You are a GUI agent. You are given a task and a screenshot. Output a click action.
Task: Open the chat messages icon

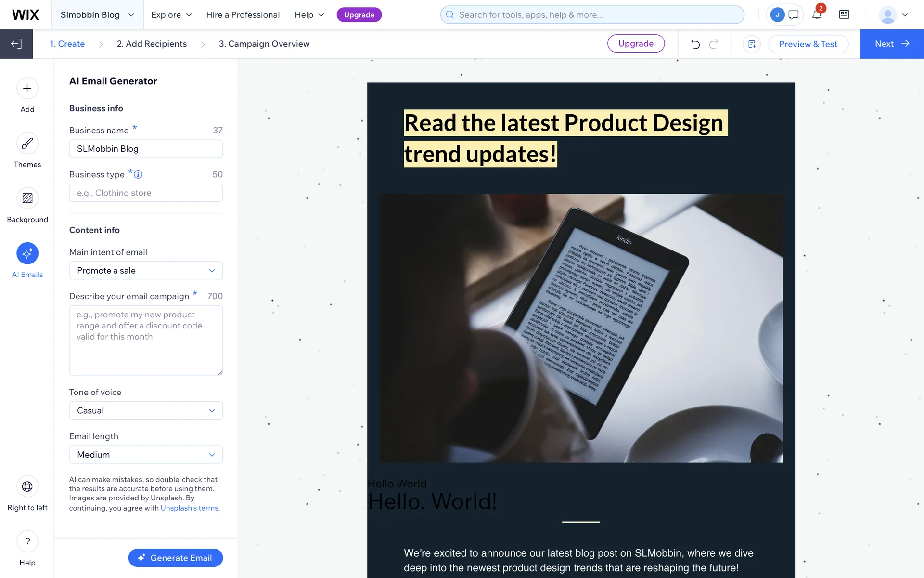(794, 15)
